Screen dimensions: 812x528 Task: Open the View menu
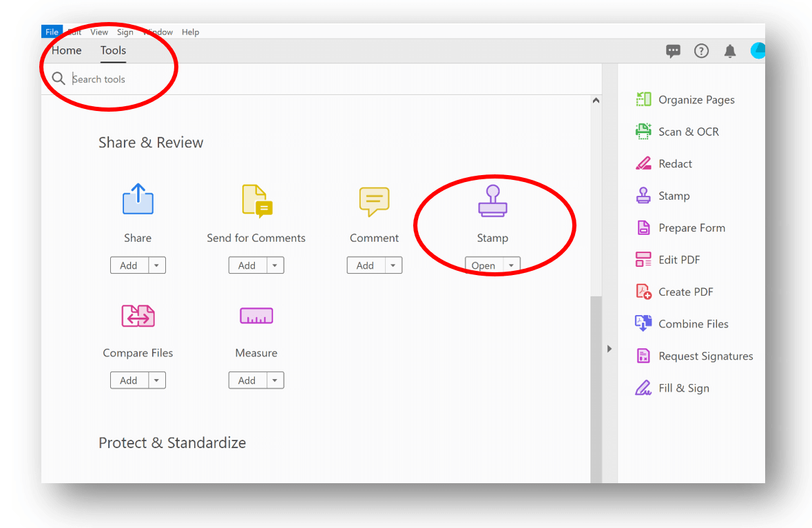click(99, 32)
